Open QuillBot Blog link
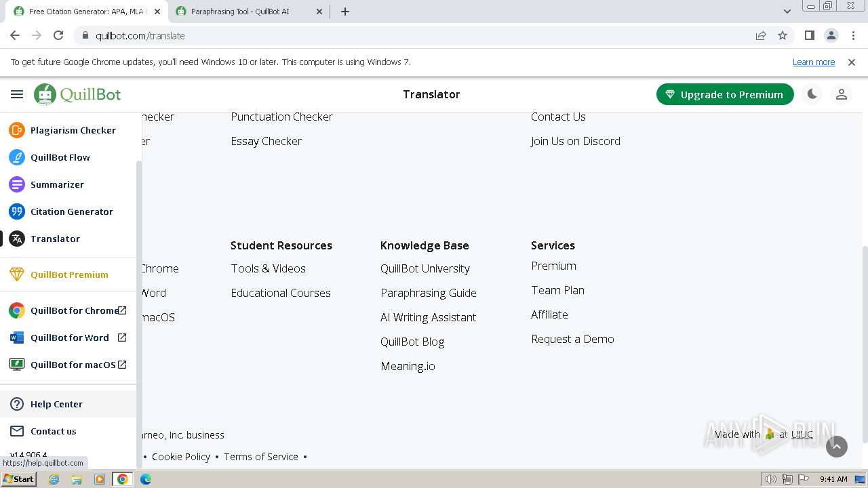The width and height of the screenshot is (868, 488). [412, 342]
